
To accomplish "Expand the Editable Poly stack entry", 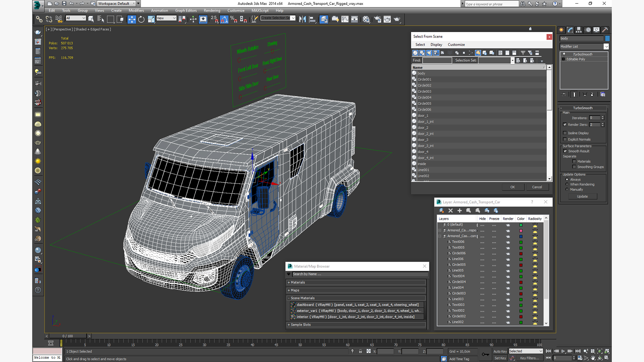I will coord(563,59).
